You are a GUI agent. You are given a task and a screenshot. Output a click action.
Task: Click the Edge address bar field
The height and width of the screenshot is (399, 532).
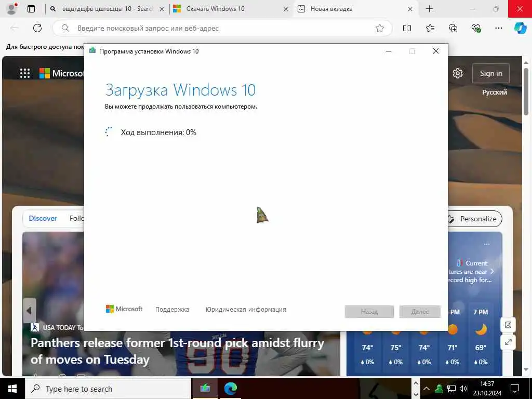222,28
